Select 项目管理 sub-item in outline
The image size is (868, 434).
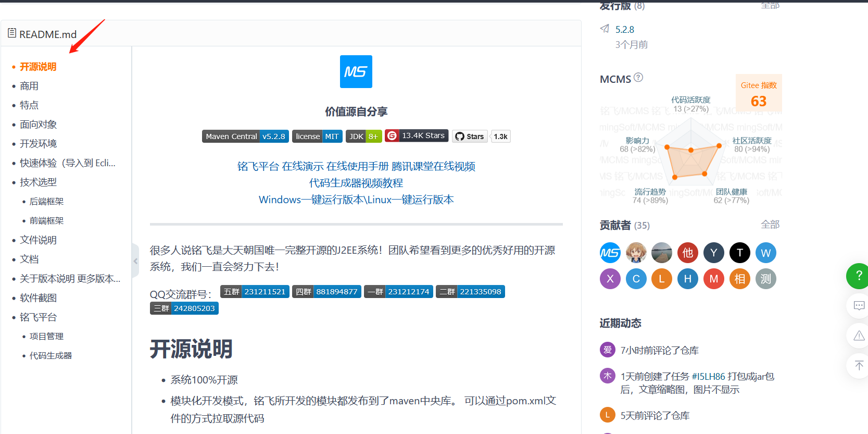click(x=47, y=337)
